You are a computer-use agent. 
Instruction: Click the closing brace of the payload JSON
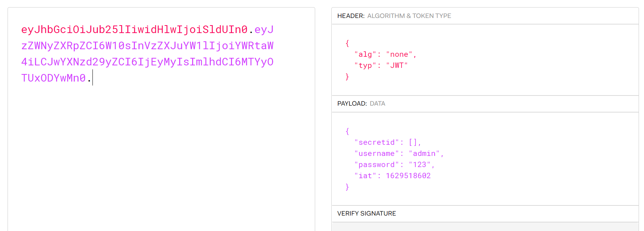347,187
